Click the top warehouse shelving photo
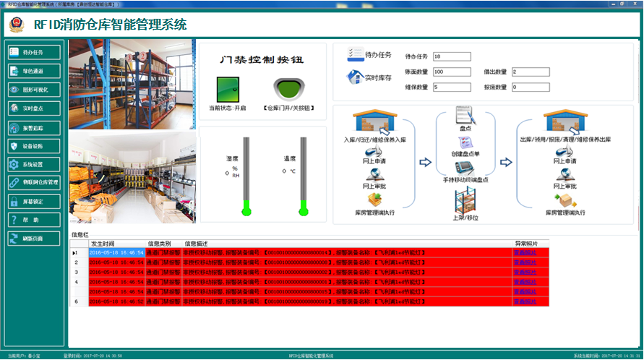 pyautogui.click(x=132, y=83)
